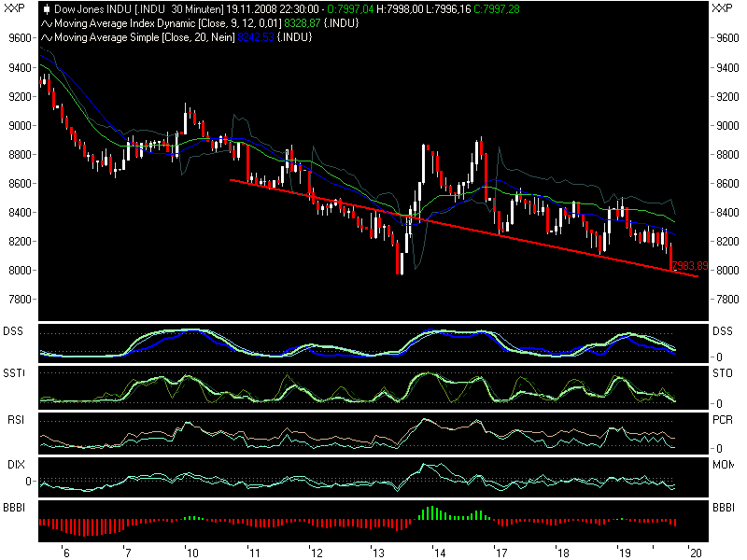Click the RSI indicator label

click(x=16, y=419)
